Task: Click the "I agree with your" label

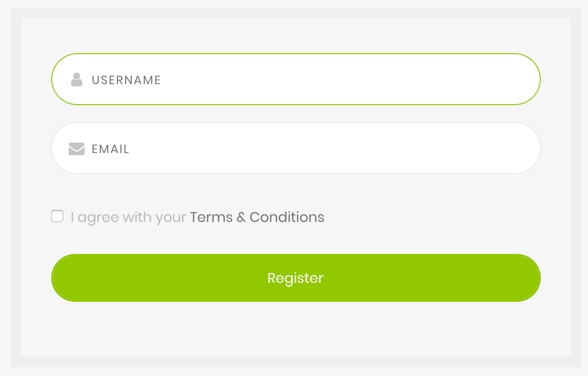Action: pyautogui.click(x=128, y=217)
